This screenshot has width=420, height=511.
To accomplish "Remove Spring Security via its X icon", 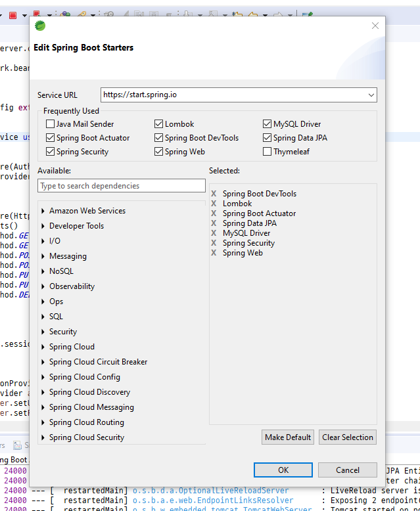I will (x=214, y=243).
